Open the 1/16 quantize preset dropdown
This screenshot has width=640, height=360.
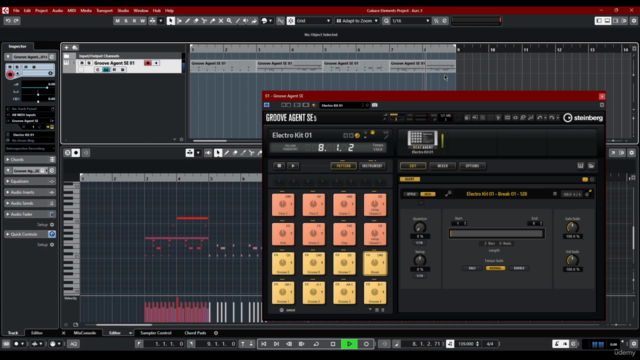[411, 21]
